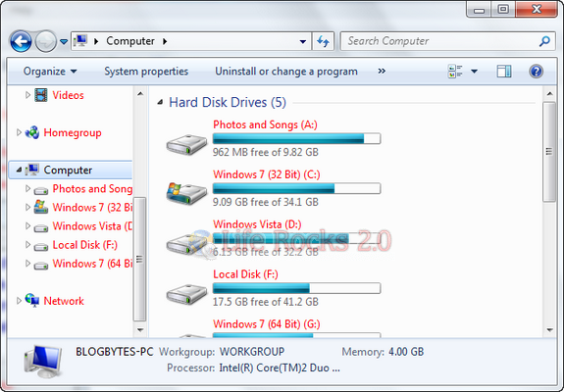The image size is (564, 392).
Task: Click usage bar of Local Disk (F:)
Action: pos(296,288)
